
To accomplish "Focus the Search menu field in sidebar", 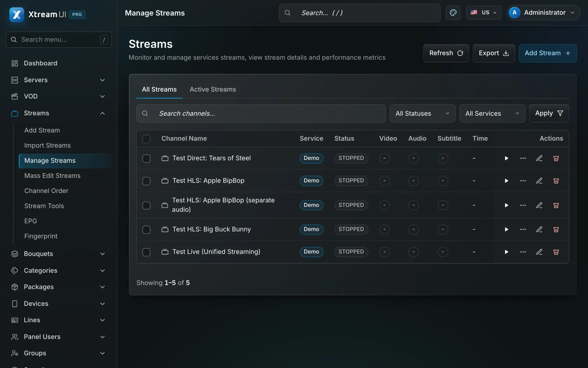I will click(x=59, y=40).
